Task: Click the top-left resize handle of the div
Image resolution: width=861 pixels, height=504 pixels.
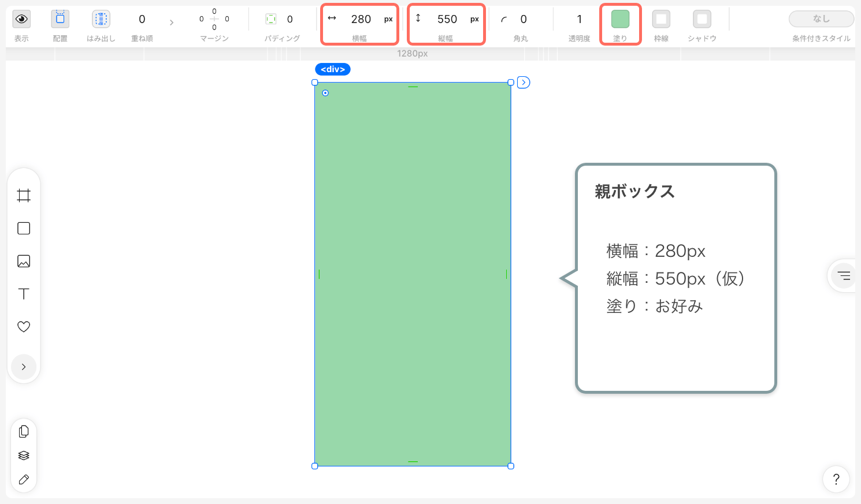Action: click(x=315, y=83)
